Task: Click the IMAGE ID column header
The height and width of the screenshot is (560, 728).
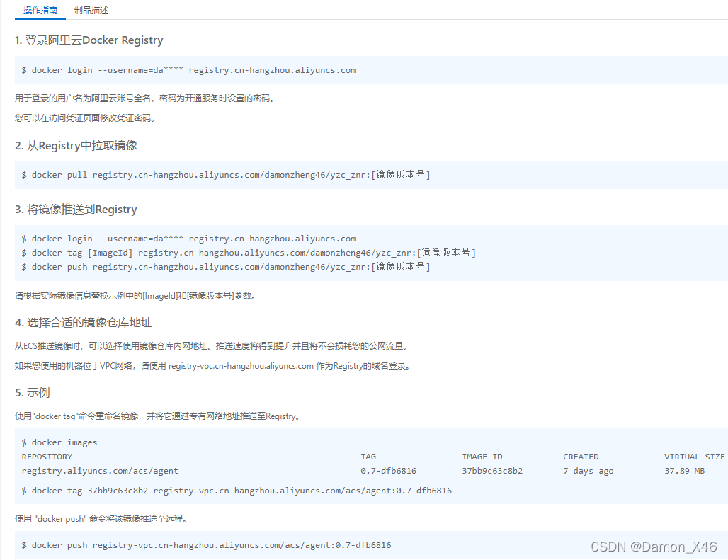Action: [482, 457]
